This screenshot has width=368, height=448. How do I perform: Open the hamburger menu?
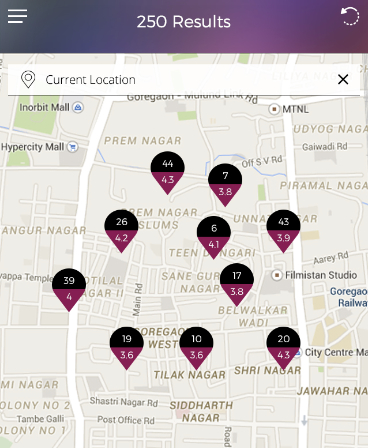point(17,16)
